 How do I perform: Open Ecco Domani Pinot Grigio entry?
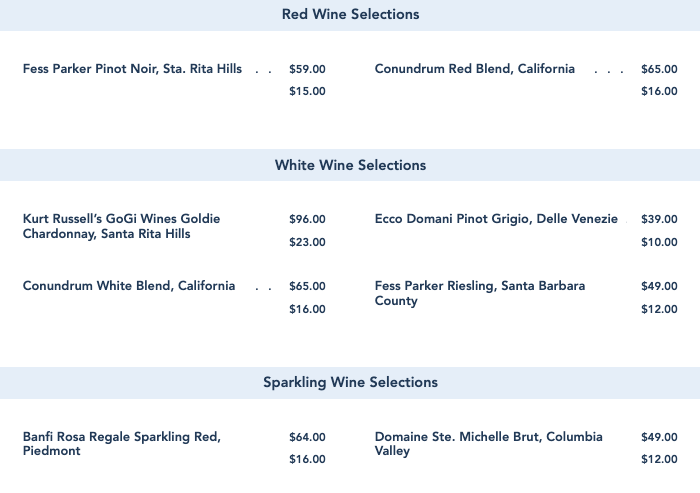pyautogui.click(x=496, y=219)
